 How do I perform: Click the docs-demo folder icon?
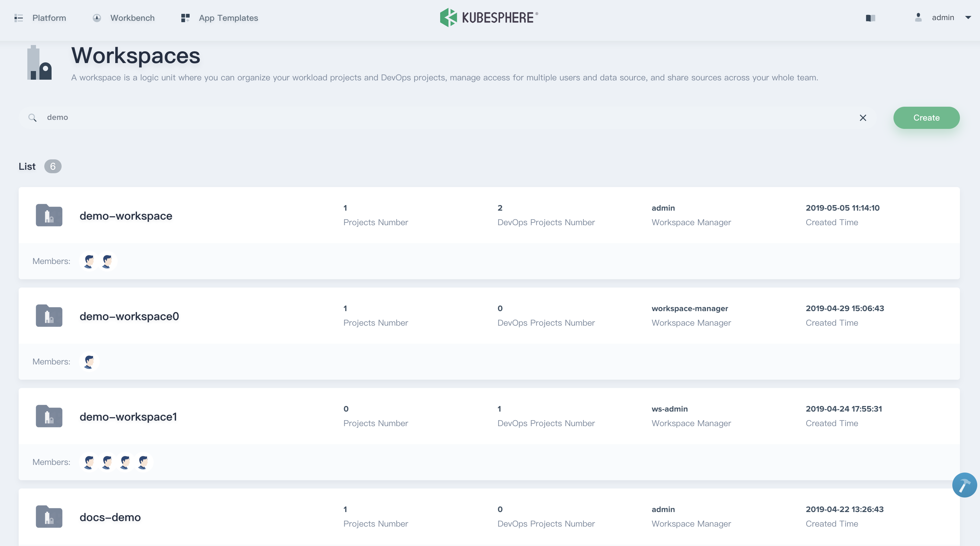(x=49, y=517)
